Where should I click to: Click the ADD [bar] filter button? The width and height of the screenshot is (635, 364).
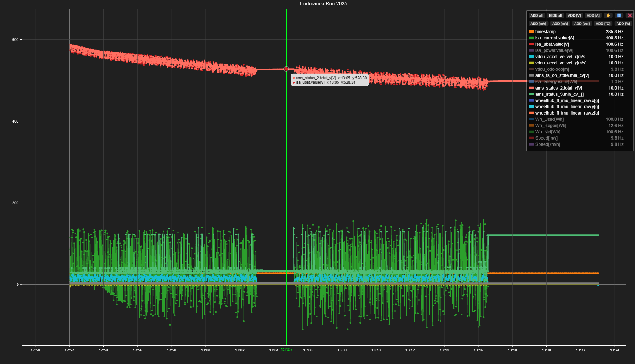pyautogui.click(x=581, y=23)
